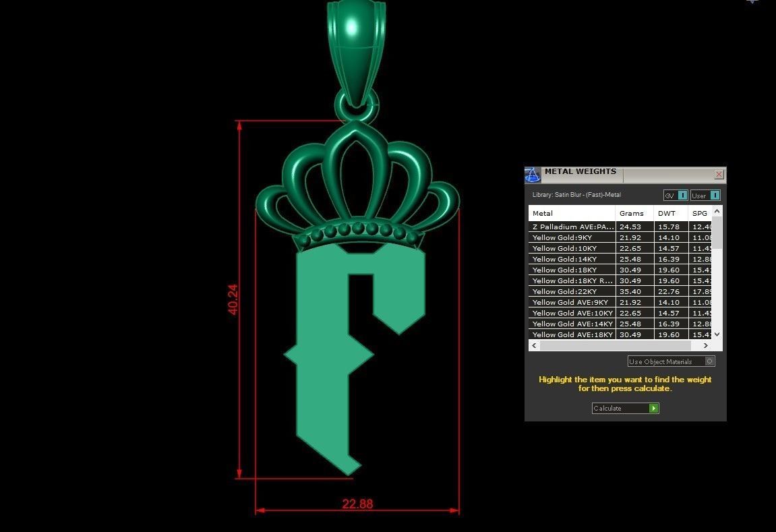Click the Calculate button
This screenshot has width=776, height=532.
[625, 409]
